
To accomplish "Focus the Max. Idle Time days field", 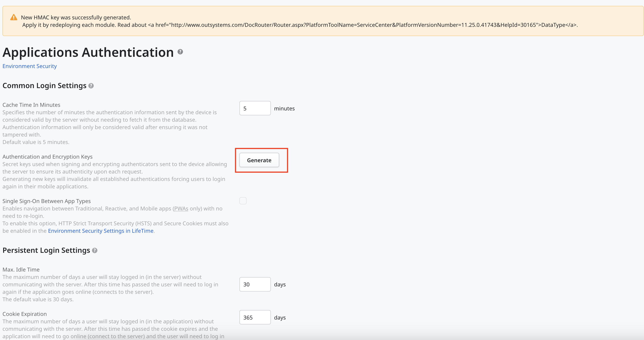I will point(254,284).
